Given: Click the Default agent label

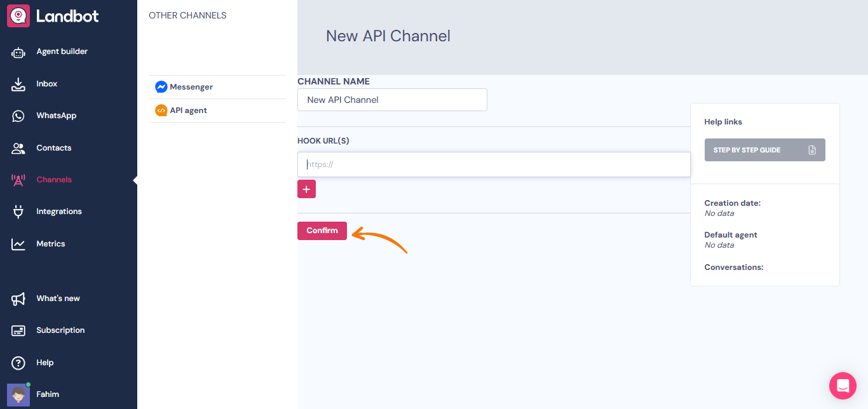Looking at the screenshot, I should point(731,235).
